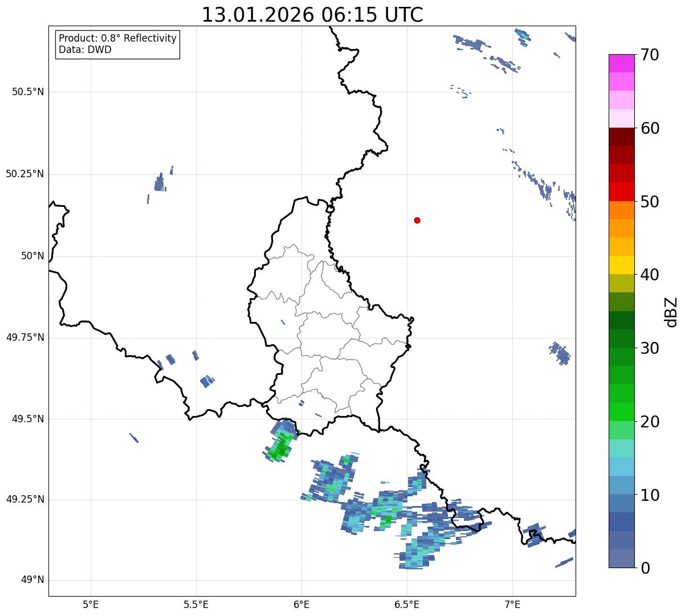The height and width of the screenshot is (616, 685).
Task: Click the red station marker dot
Action: pos(417,220)
